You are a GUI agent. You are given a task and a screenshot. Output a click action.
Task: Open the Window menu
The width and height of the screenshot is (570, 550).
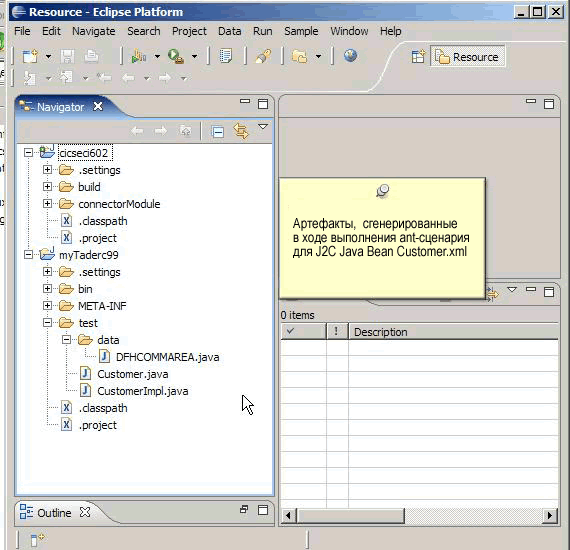tap(349, 31)
